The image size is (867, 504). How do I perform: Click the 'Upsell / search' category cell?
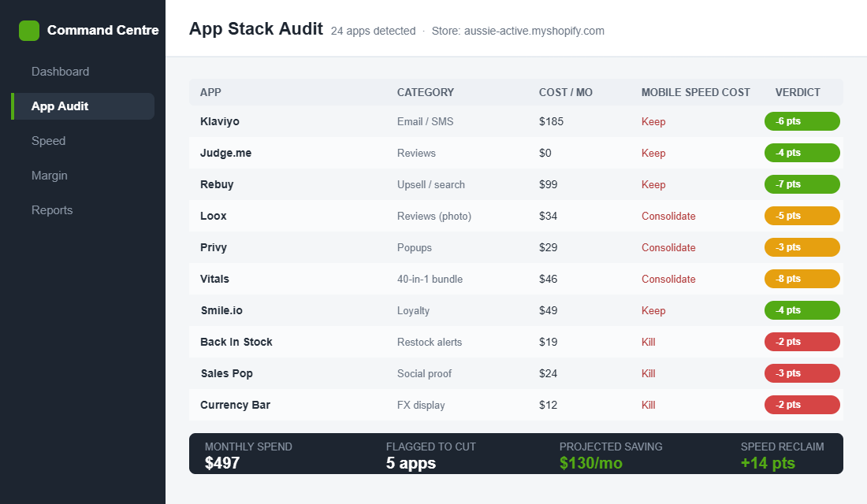click(x=430, y=184)
